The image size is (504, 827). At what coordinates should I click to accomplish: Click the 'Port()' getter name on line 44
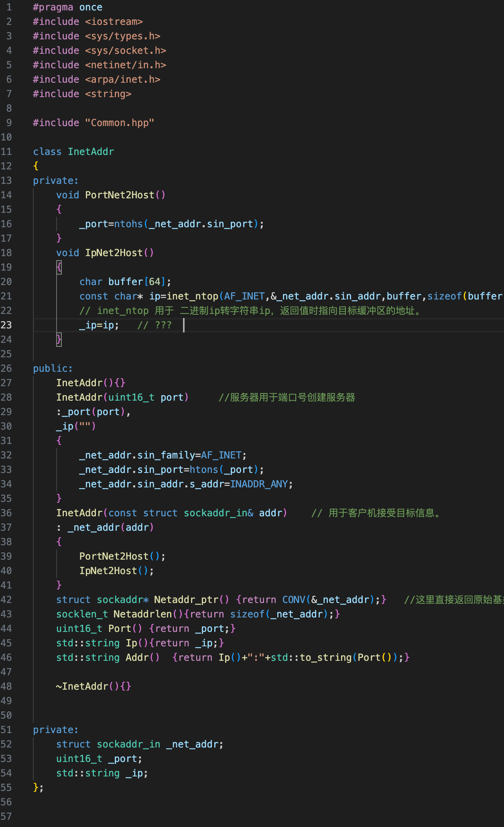(x=125, y=629)
